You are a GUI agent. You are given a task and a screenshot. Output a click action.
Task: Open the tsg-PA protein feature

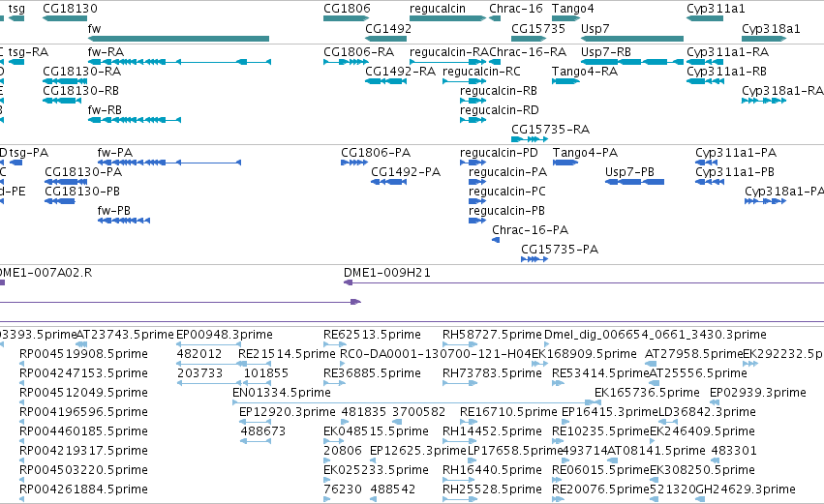tap(15, 163)
